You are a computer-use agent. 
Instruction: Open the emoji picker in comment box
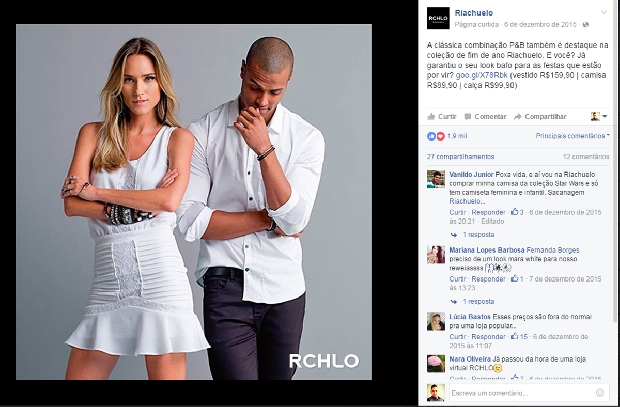(x=600, y=393)
